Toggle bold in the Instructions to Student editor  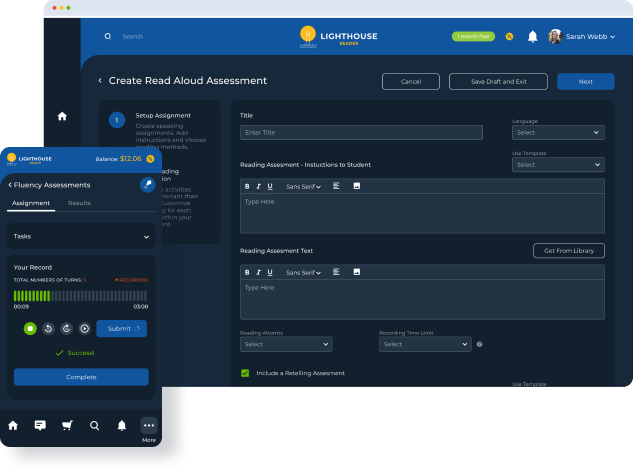click(x=247, y=186)
